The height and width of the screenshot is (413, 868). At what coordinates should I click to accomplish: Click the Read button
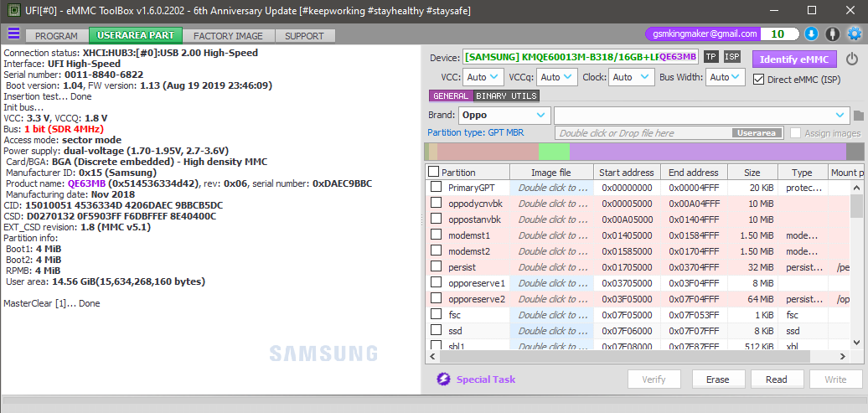click(777, 379)
